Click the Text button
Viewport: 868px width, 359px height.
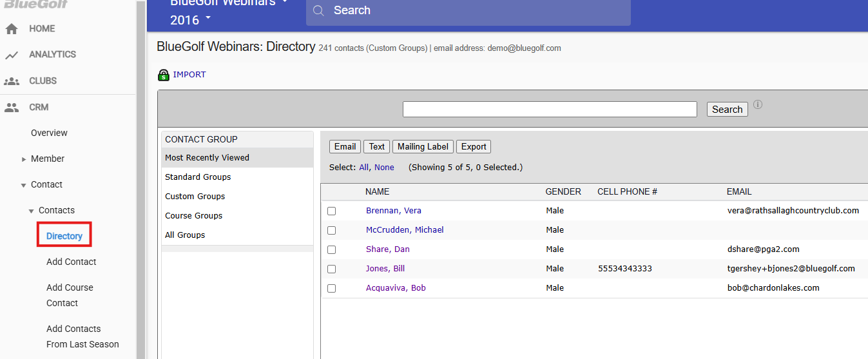tap(377, 147)
